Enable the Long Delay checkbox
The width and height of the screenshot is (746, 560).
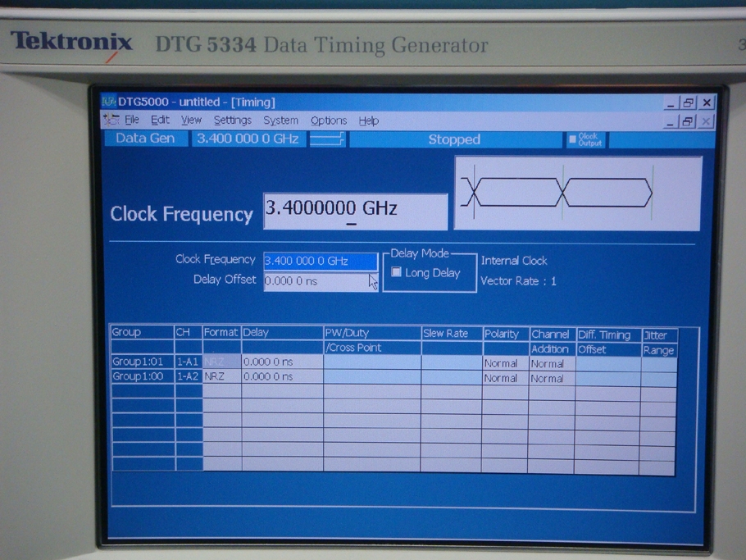396,272
